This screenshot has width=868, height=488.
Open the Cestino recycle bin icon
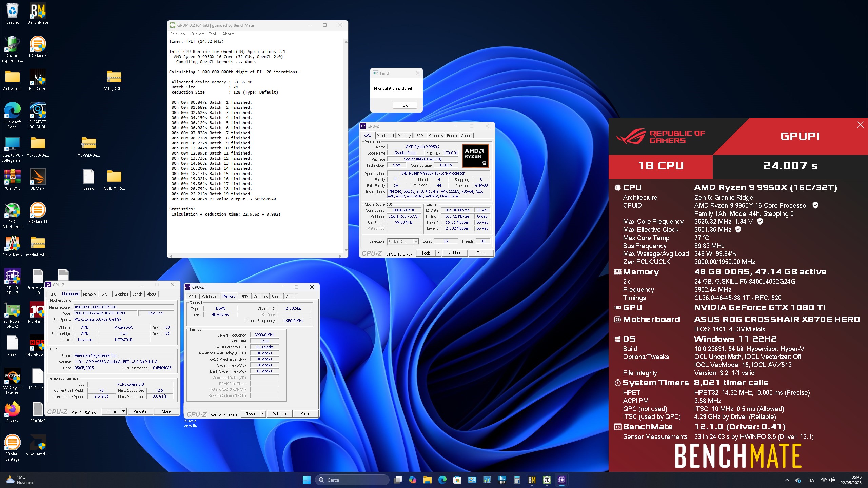(12, 14)
